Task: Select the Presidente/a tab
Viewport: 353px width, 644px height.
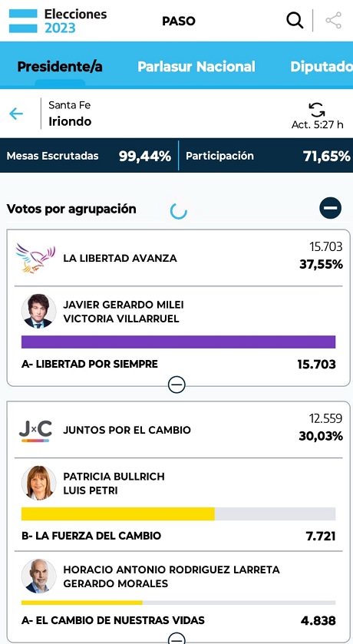Action: tap(60, 66)
